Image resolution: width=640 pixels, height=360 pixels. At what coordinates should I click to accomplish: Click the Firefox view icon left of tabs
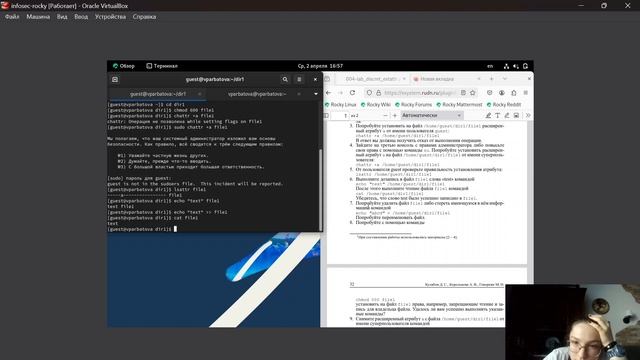coord(327,79)
